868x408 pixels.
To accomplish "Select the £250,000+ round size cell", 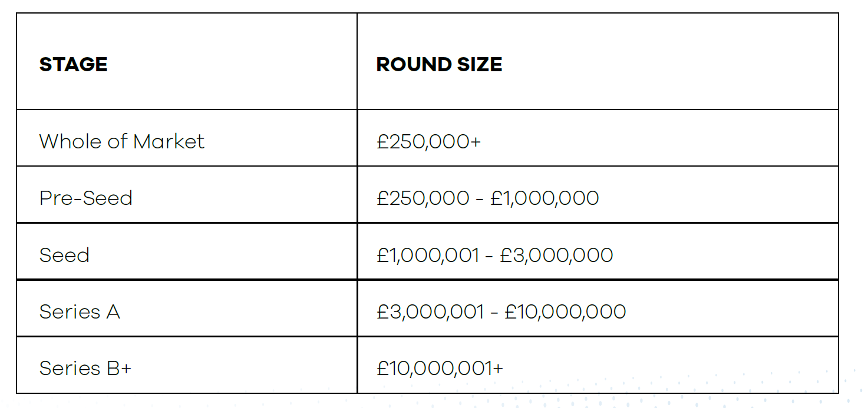I will (x=598, y=138).
